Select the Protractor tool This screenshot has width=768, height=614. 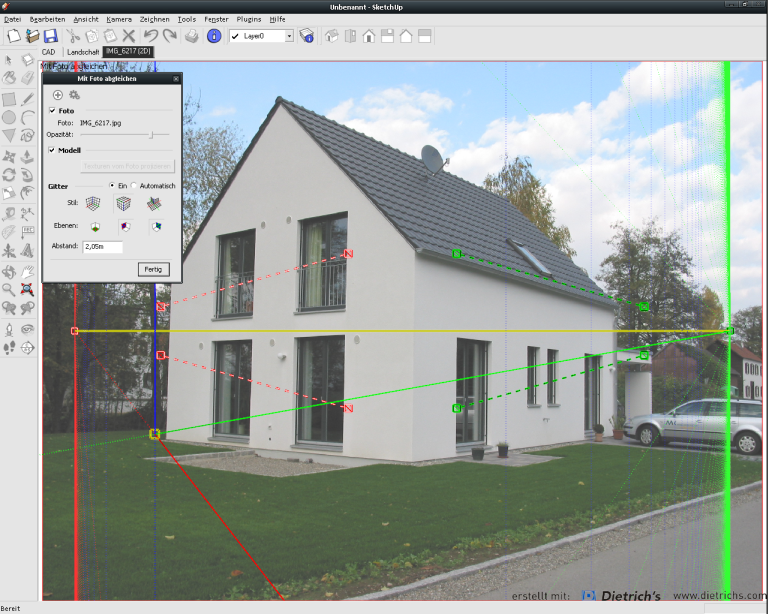coord(8,232)
